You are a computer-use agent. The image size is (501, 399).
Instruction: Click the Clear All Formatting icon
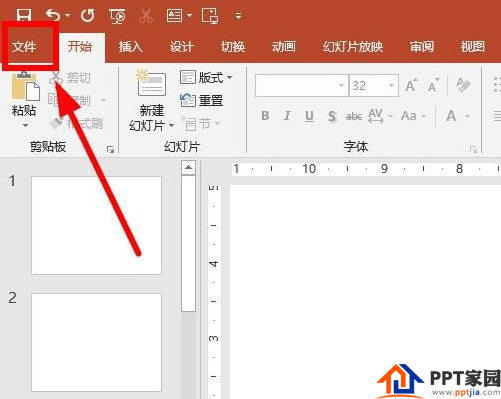tap(463, 85)
